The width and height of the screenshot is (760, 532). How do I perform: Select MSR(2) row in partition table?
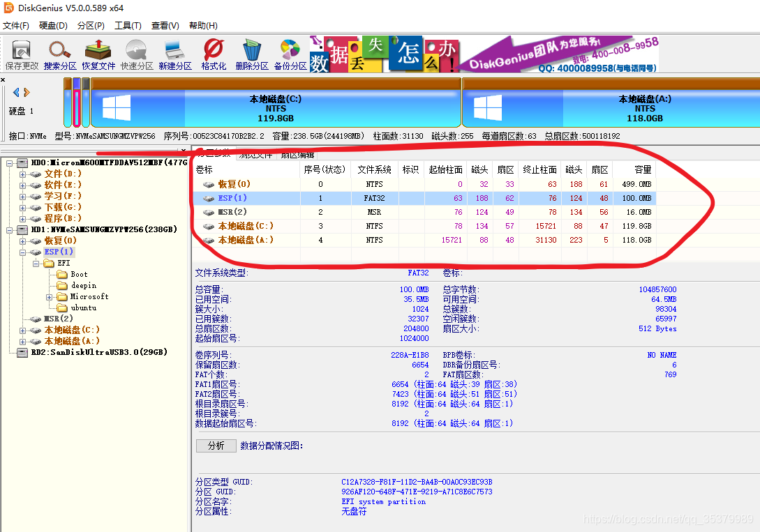[x=424, y=212]
